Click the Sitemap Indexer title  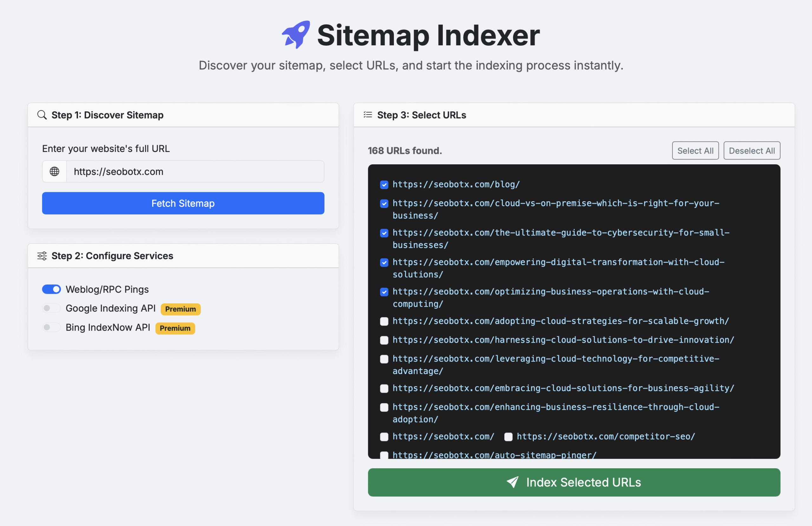(x=429, y=36)
